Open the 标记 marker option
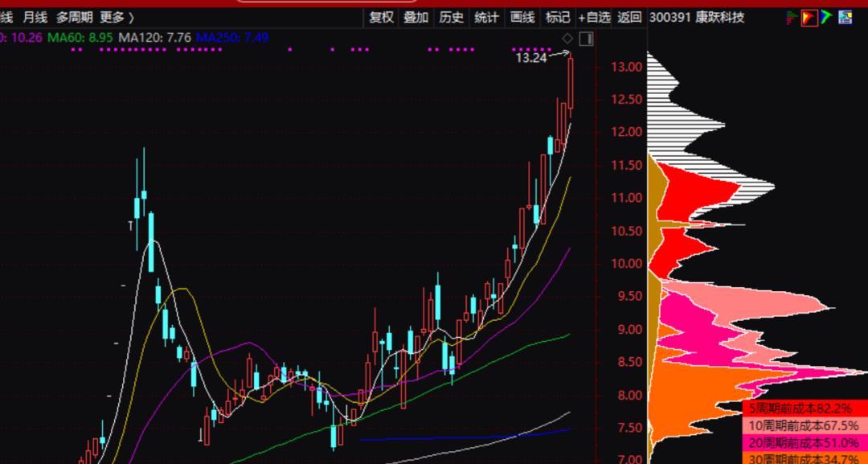This screenshot has height=464, width=868. 558,18
